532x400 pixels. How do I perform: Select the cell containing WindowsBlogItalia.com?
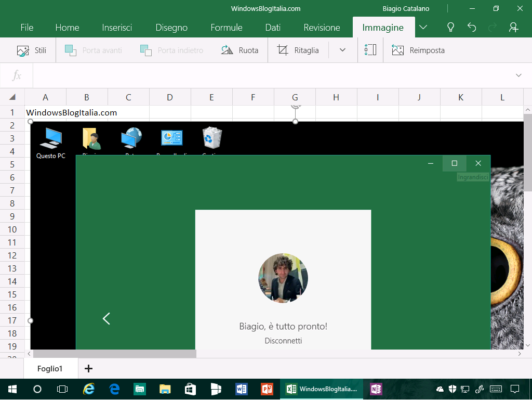(x=46, y=112)
